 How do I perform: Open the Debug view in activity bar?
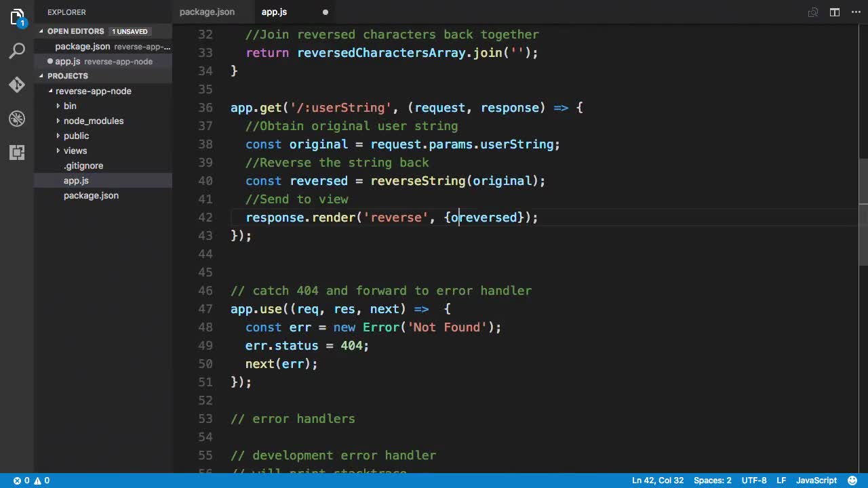(x=17, y=119)
